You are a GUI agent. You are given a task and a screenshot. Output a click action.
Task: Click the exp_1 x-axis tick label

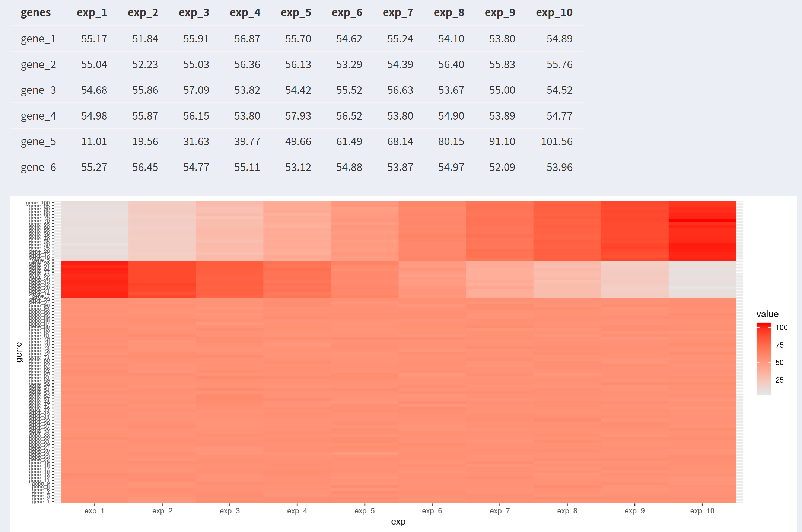tap(94, 511)
